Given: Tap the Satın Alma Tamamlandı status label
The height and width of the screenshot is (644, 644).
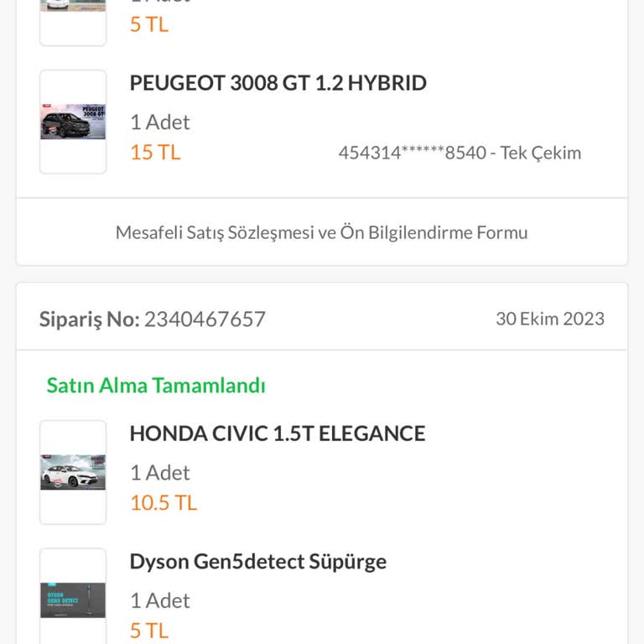Looking at the screenshot, I should (156, 386).
